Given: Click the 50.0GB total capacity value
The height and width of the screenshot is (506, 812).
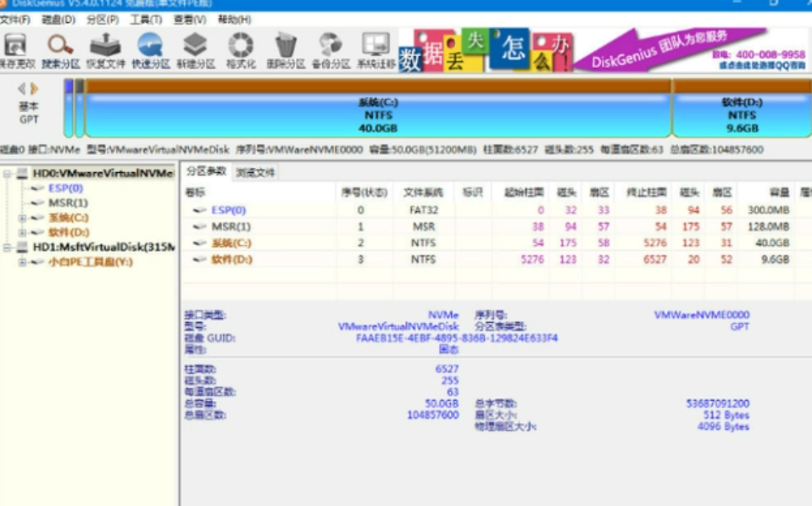Looking at the screenshot, I should [442, 403].
